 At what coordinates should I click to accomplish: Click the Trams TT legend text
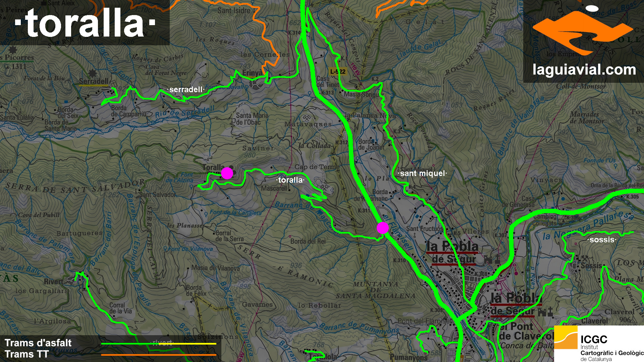[27, 354]
